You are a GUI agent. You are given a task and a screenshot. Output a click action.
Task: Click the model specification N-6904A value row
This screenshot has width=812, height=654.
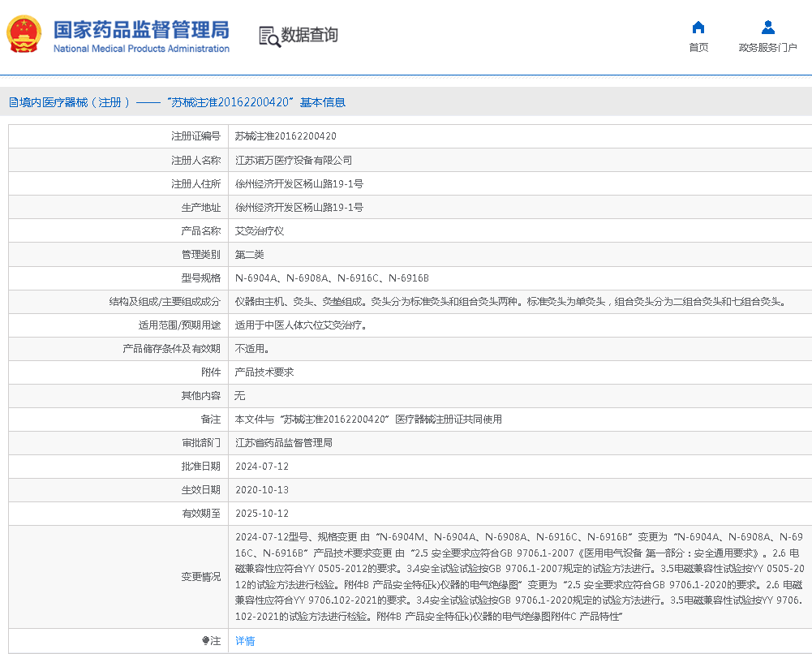pyautogui.click(x=332, y=278)
